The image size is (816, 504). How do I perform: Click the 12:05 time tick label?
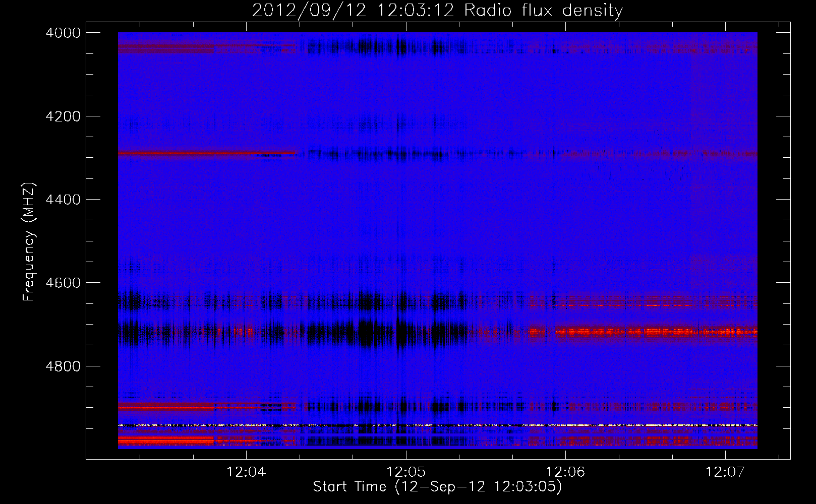click(x=406, y=472)
